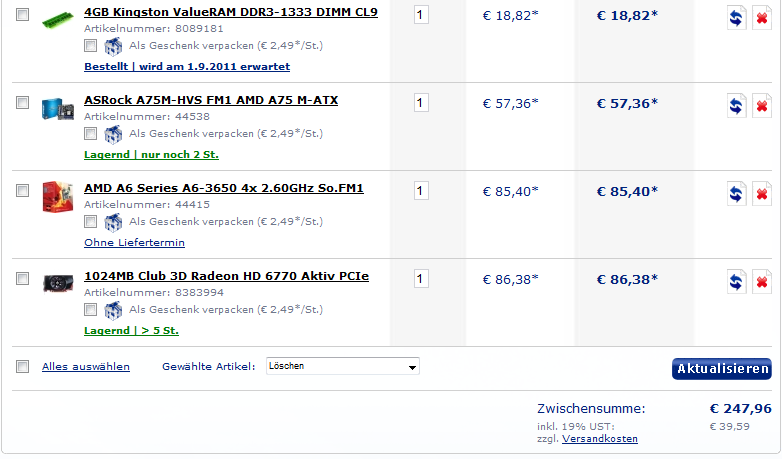Open the Versandkosten link
This screenshot has height=459, width=782.
(x=599, y=439)
